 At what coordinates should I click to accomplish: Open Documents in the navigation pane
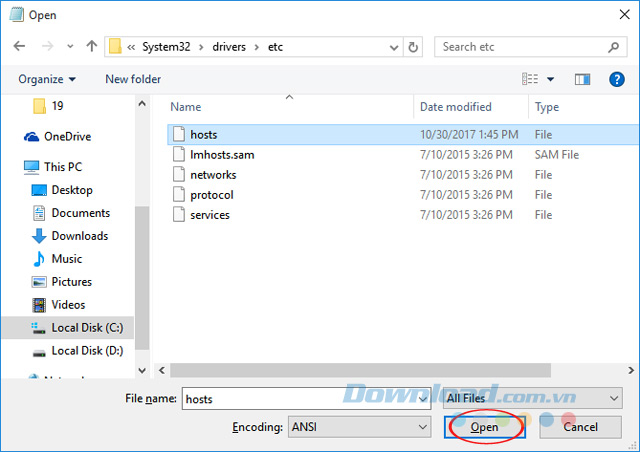coord(71,213)
